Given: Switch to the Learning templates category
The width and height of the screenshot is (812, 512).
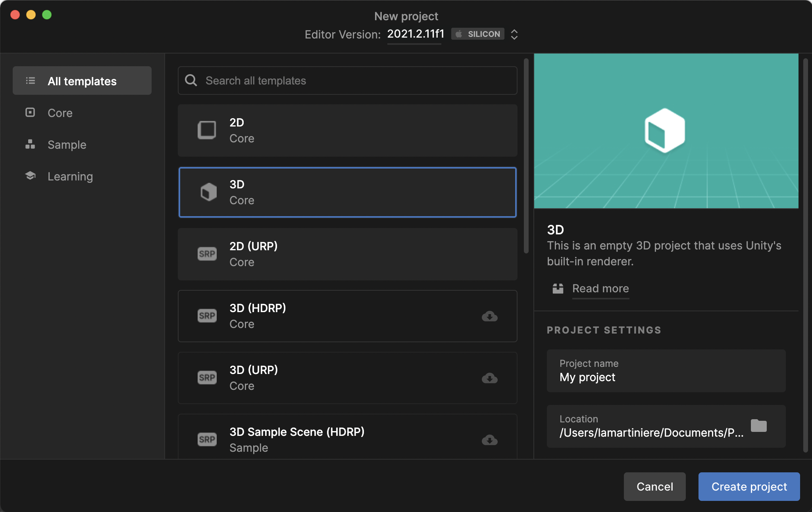Looking at the screenshot, I should 70,176.
